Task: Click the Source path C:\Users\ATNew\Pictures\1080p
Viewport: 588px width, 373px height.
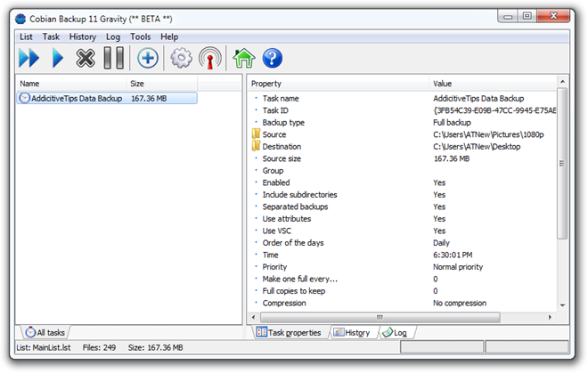Action: coord(488,134)
